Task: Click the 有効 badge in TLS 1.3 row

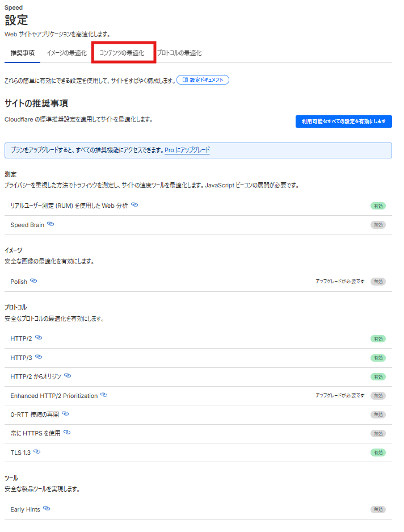Action: click(378, 453)
